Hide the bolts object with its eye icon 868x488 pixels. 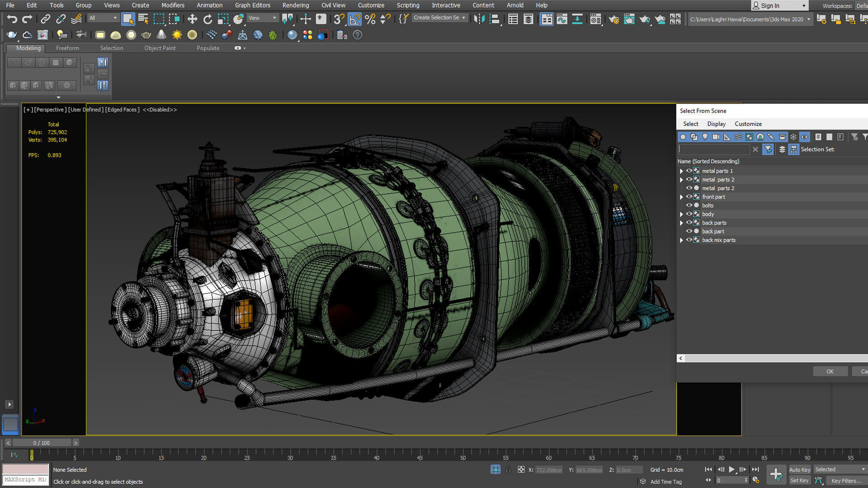(x=689, y=206)
